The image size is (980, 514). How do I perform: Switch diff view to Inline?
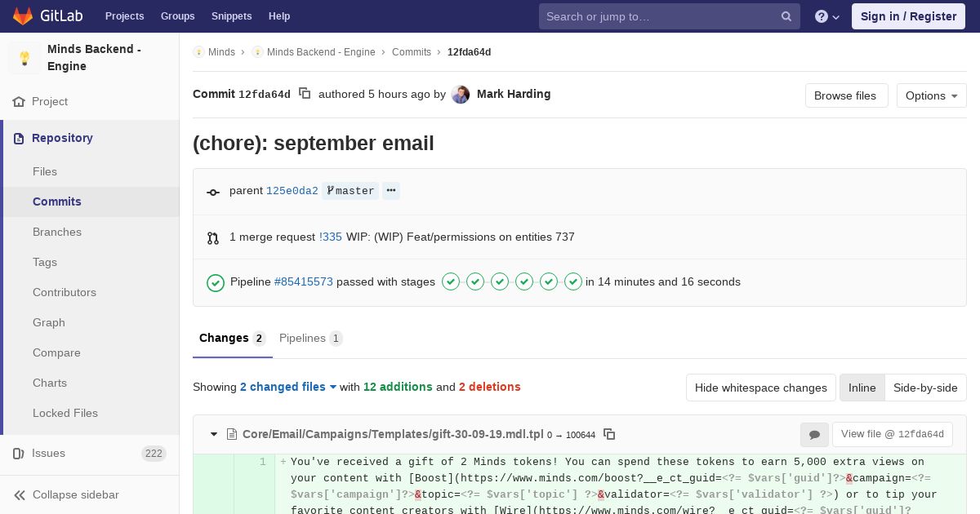coord(862,388)
